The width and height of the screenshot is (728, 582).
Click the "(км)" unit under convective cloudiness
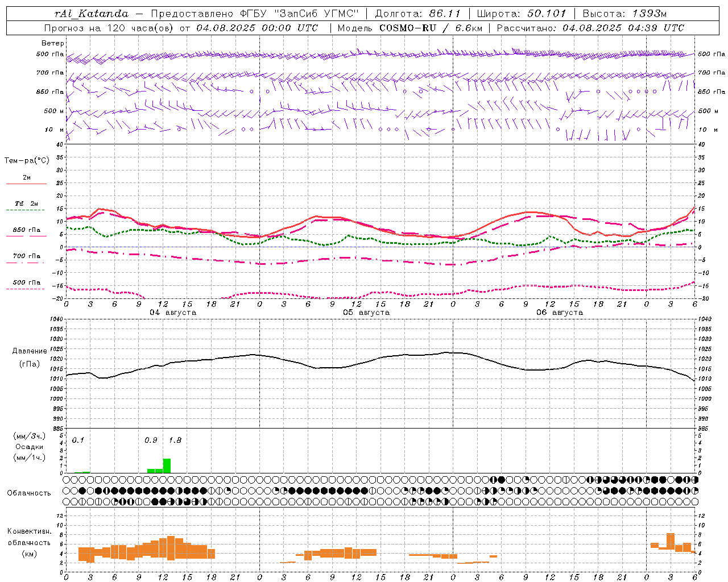29,554
